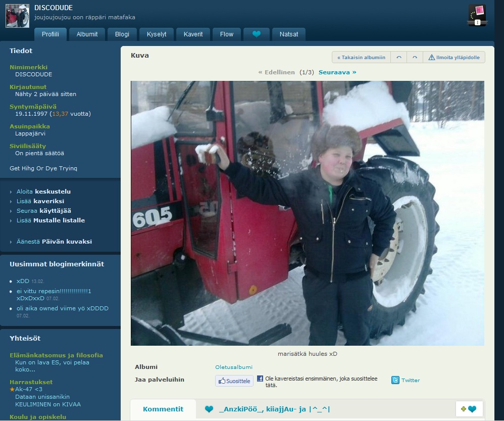Viewport: 504px width, 421px height.
Task: Open the _AnzkiPöö_ likers list
Action: [x=275, y=409]
